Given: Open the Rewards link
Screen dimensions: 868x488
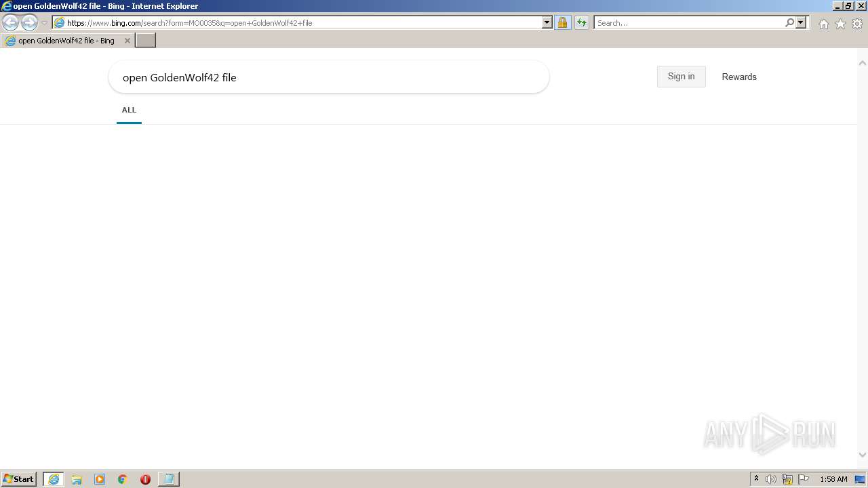Looking at the screenshot, I should pyautogui.click(x=738, y=77).
